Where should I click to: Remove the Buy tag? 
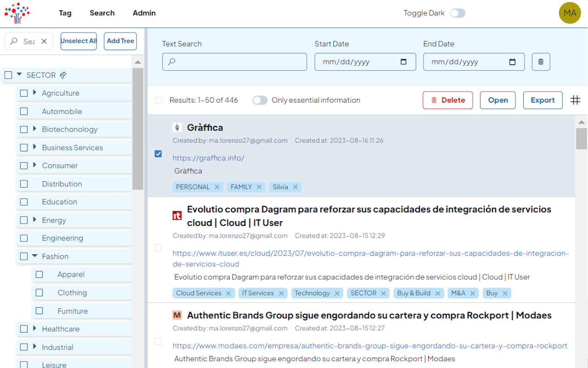pos(505,293)
